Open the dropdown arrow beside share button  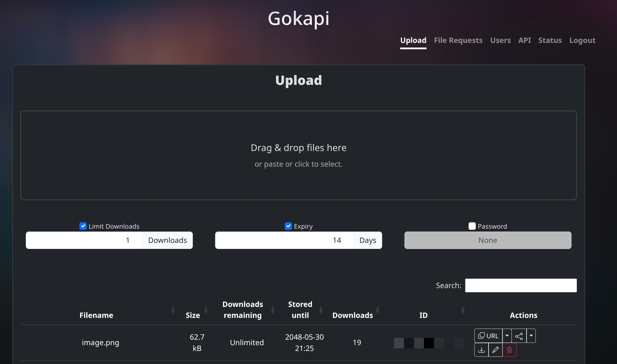531,336
